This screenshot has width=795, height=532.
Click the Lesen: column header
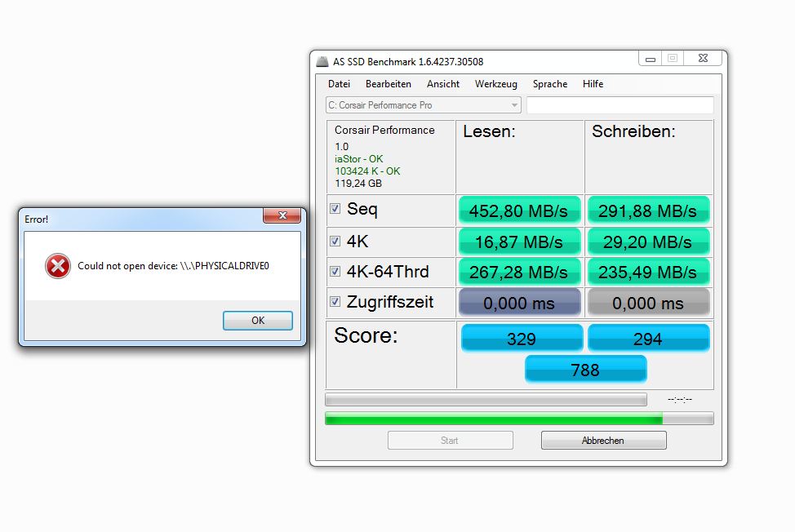click(x=489, y=131)
